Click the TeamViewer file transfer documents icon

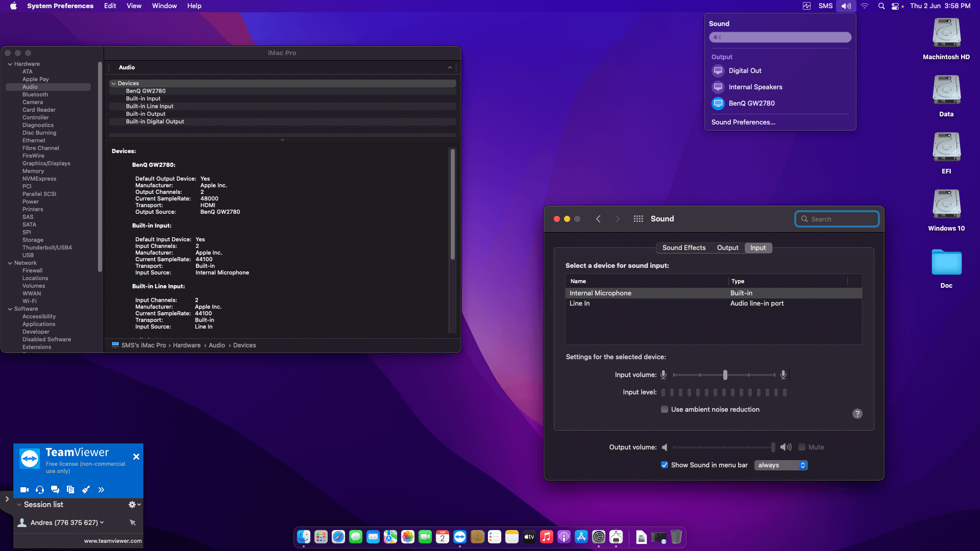point(70,490)
